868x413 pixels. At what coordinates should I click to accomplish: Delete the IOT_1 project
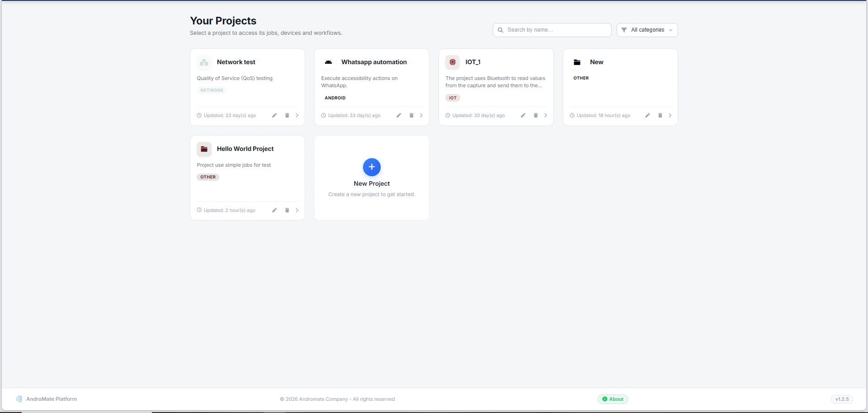coord(536,115)
